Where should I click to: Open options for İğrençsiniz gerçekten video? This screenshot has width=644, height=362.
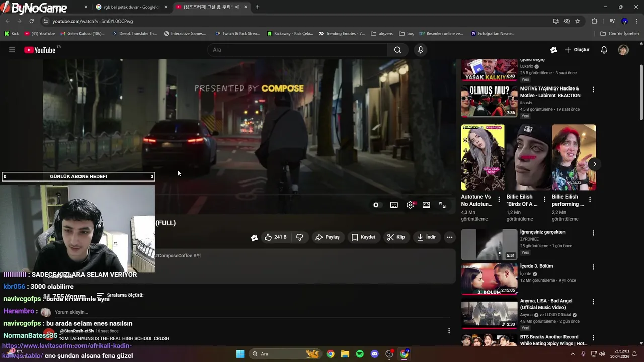pyautogui.click(x=593, y=233)
